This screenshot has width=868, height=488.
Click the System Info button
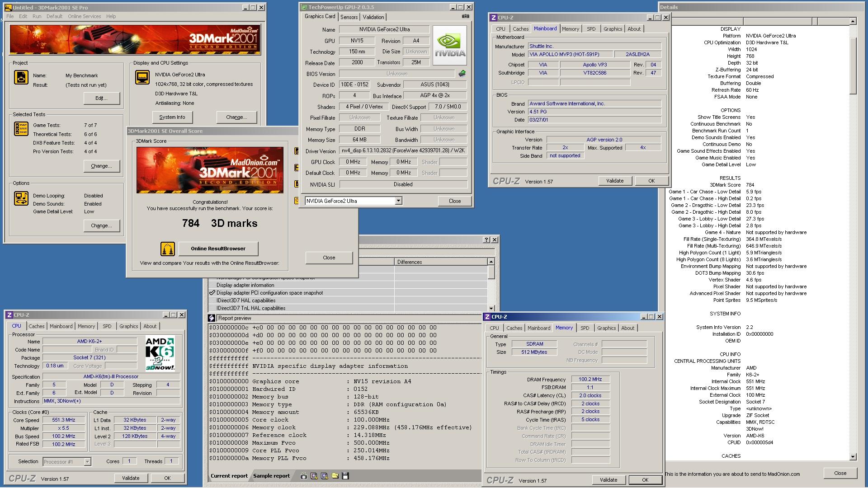(x=172, y=117)
